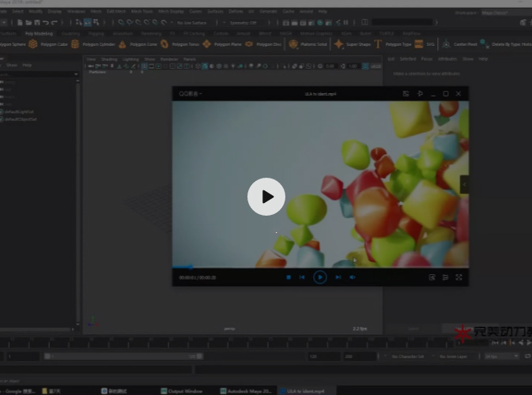
Task: Expand the side playlist panel arrow
Action: (465, 184)
